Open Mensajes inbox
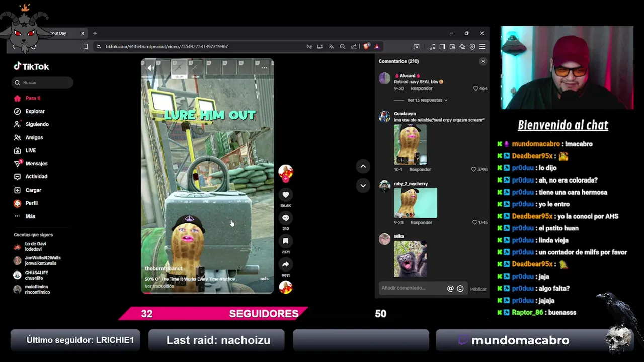This screenshot has height=362, width=644. (31, 163)
